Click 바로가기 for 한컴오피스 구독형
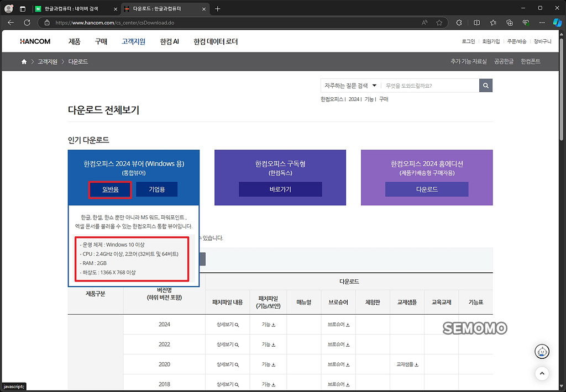This screenshot has width=566, height=392. coord(280,189)
